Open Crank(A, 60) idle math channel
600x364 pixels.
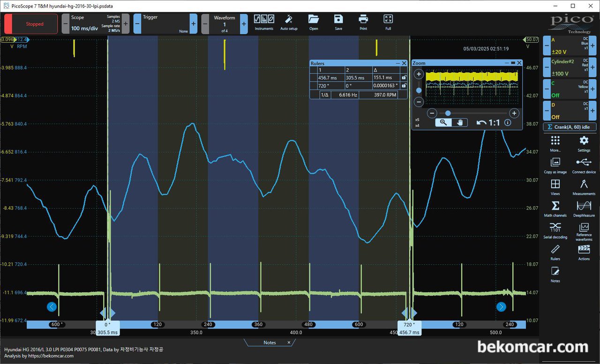tap(570, 127)
